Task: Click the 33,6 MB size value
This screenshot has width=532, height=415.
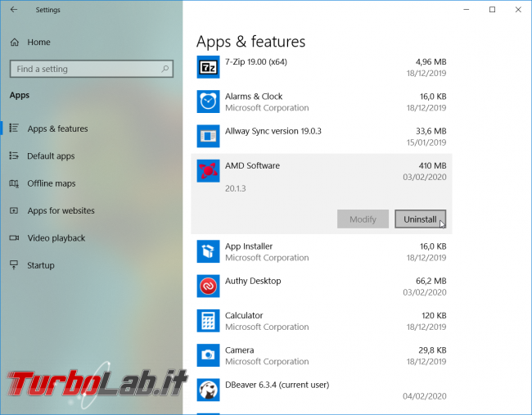Action: tap(431, 131)
